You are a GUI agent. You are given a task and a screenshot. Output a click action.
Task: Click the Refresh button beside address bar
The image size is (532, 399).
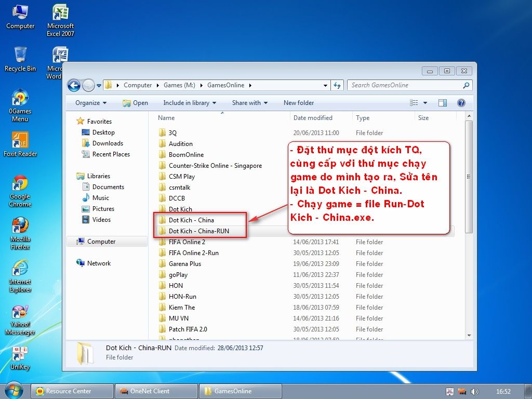click(x=338, y=85)
